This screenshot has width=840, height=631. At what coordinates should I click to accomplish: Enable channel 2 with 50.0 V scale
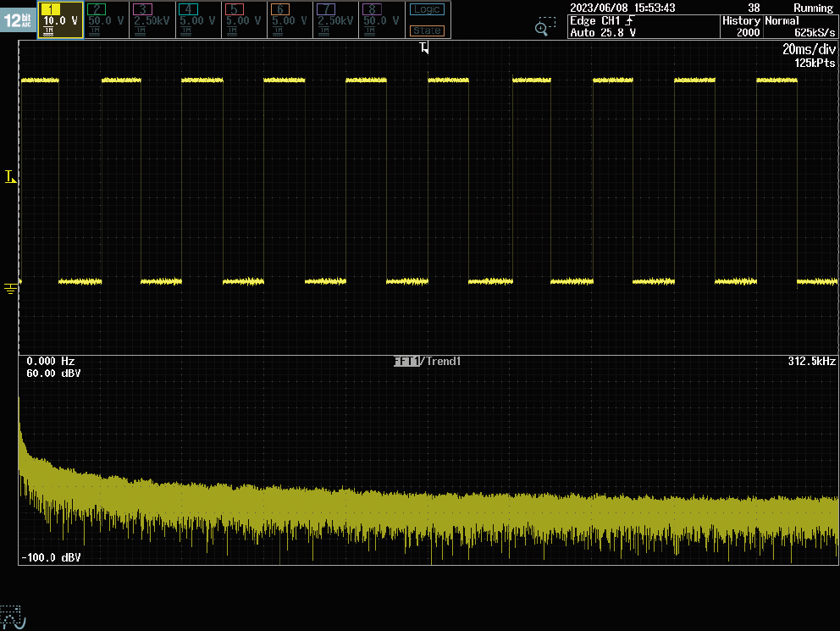(106, 19)
